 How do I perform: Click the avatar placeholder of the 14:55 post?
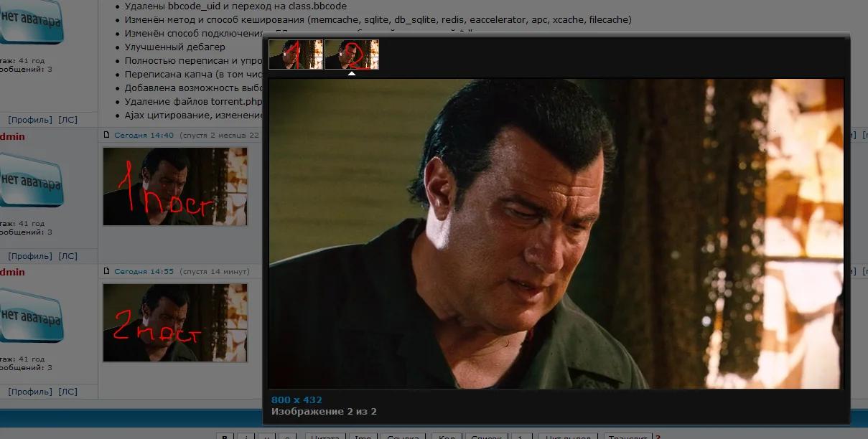click(30, 316)
